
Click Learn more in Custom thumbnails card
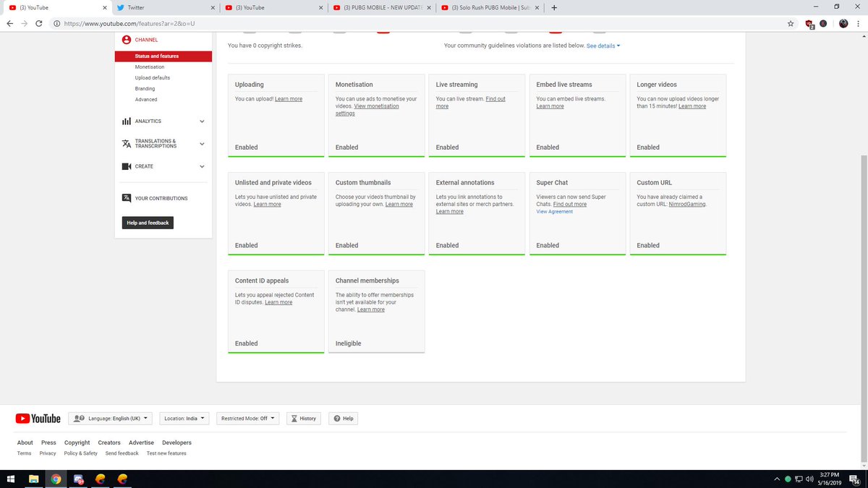point(399,204)
